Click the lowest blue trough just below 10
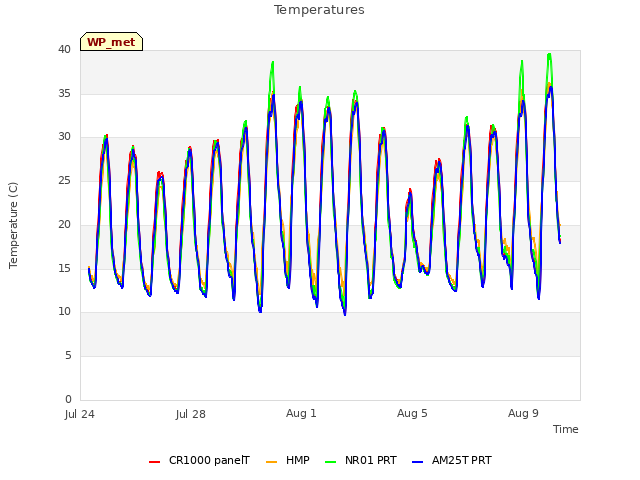This screenshot has height=480, width=640. (x=345, y=314)
